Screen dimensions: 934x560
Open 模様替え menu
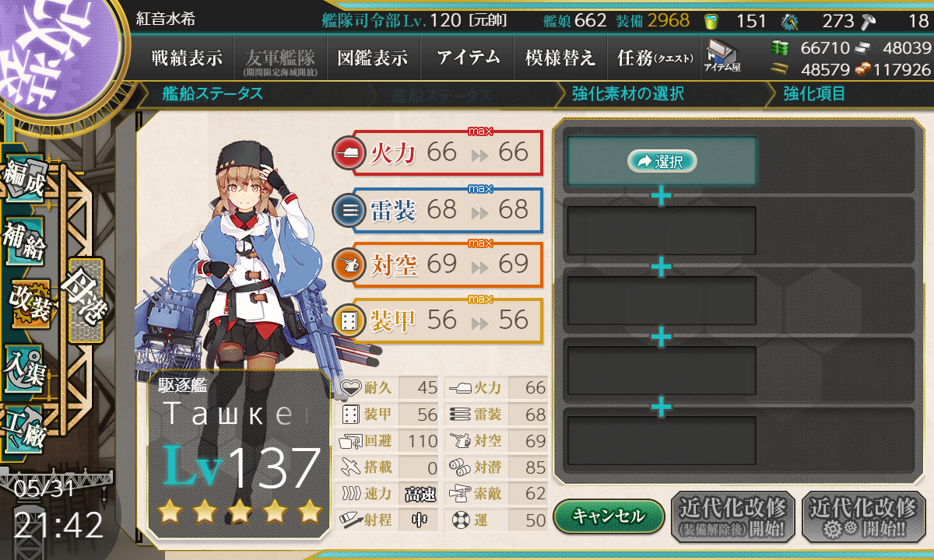click(x=560, y=58)
